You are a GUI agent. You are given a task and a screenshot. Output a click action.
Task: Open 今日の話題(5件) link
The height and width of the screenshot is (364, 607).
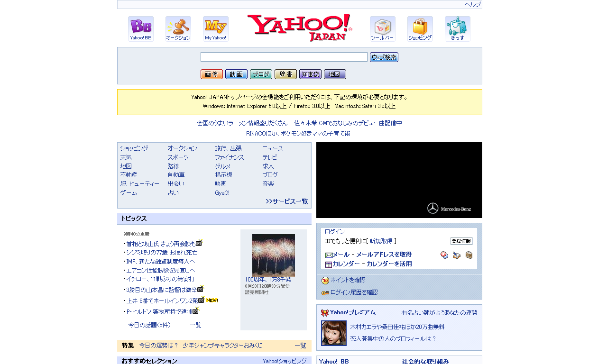[x=149, y=325]
